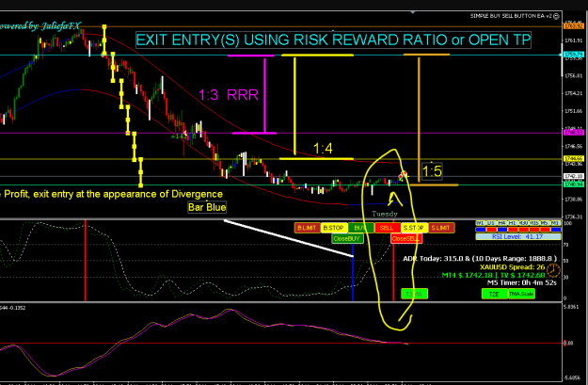Select the H4 timeframe label

(501, 223)
